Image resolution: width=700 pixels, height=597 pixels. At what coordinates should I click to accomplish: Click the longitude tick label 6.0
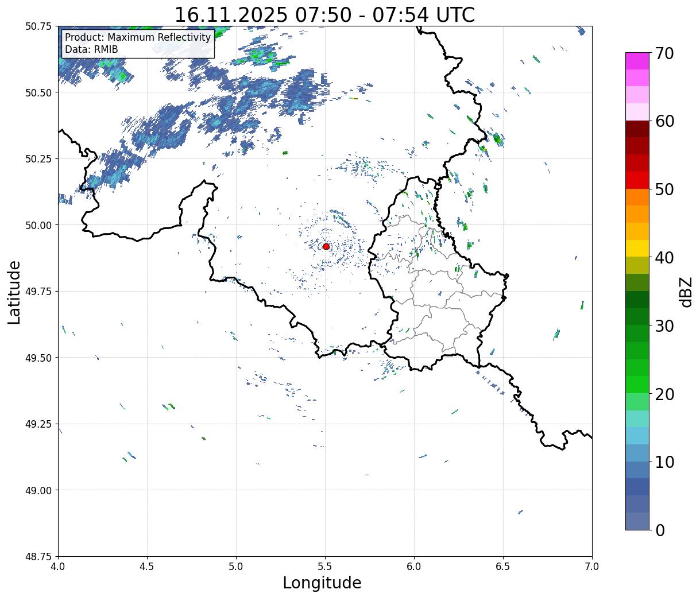(414, 567)
